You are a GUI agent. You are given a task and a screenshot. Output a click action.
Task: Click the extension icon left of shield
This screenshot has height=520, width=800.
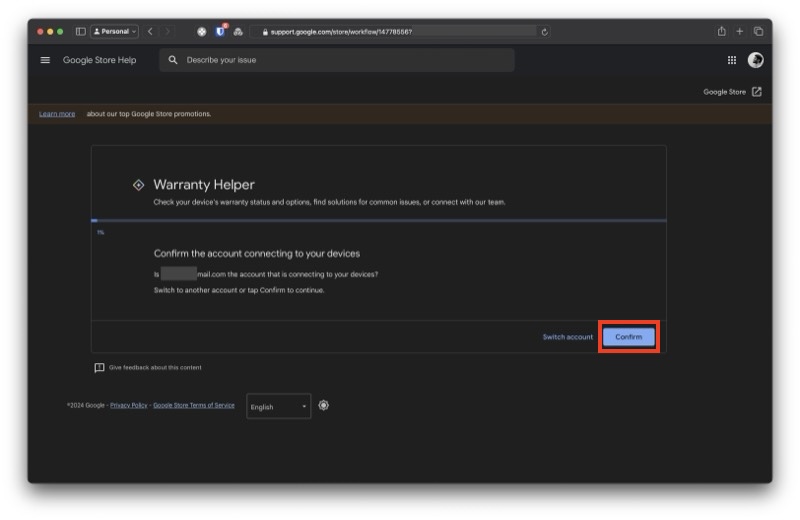pos(202,32)
